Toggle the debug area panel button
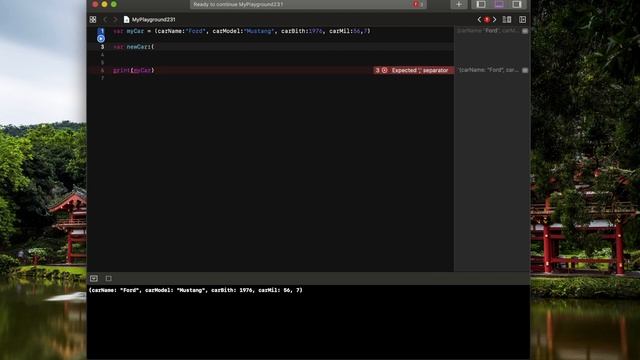 coord(499,4)
